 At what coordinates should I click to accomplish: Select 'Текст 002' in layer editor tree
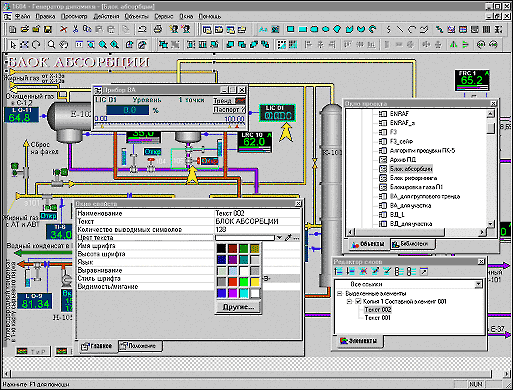click(x=378, y=310)
